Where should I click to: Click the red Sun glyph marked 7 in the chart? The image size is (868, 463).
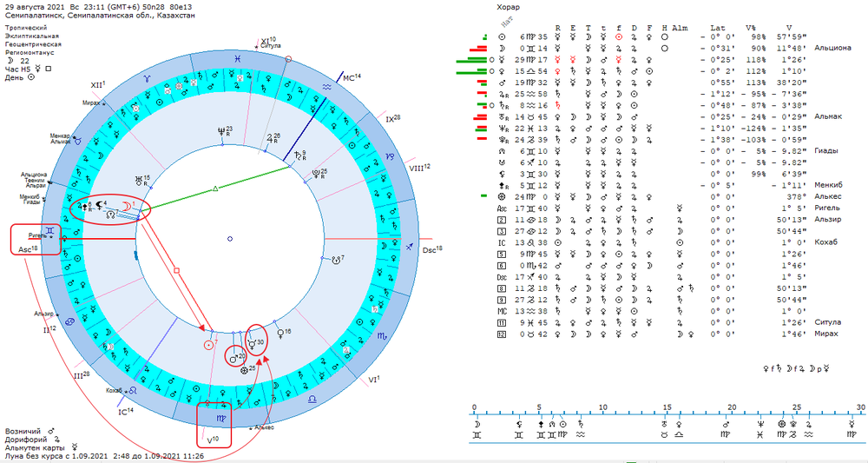point(208,345)
